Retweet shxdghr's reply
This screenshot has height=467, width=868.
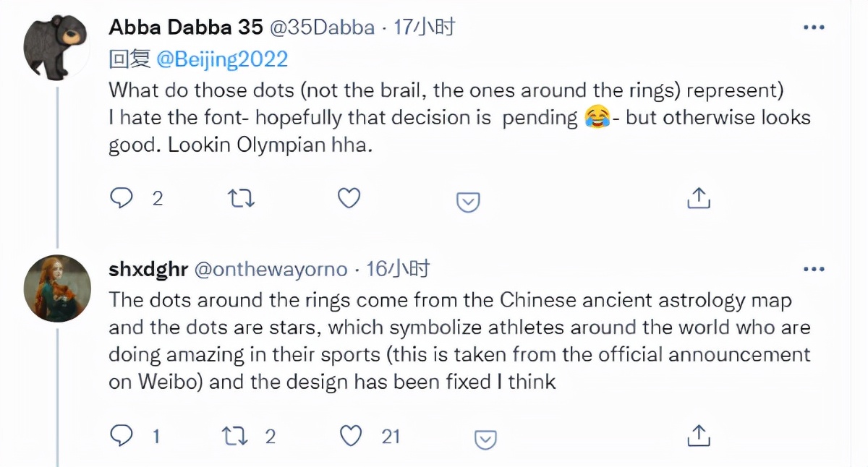pyautogui.click(x=235, y=436)
